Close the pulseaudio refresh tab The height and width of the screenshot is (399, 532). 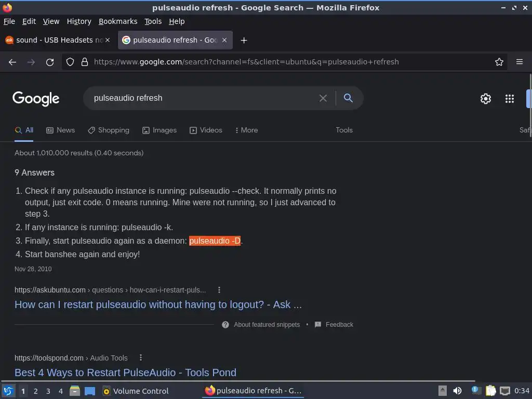click(x=224, y=40)
